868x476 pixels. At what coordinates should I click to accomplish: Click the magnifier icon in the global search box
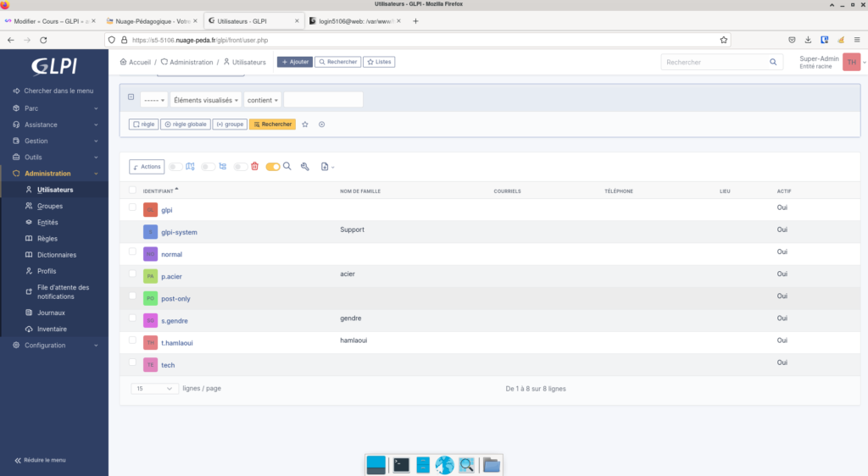(x=773, y=62)
